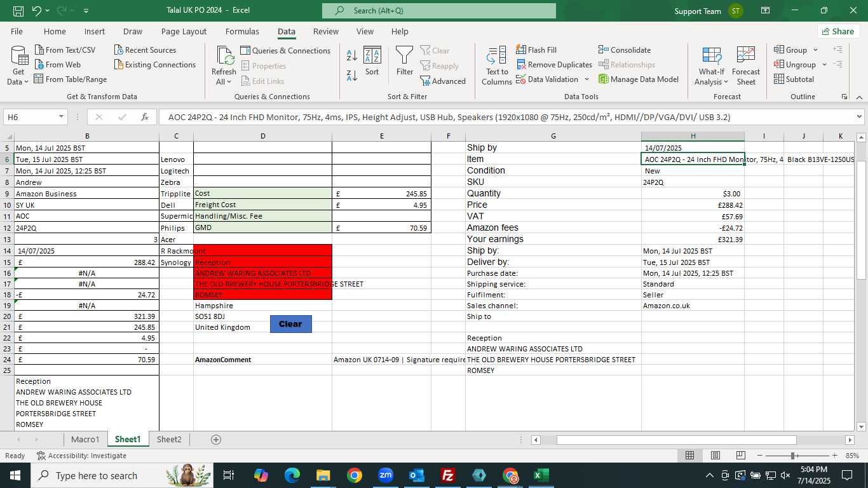This screenshot has width=868, height=488.
Task: Open the File menu
Action: point(17,31)
